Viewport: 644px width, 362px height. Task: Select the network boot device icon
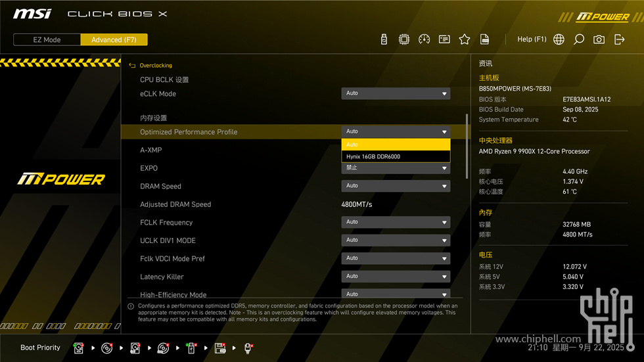click(248, 348)
